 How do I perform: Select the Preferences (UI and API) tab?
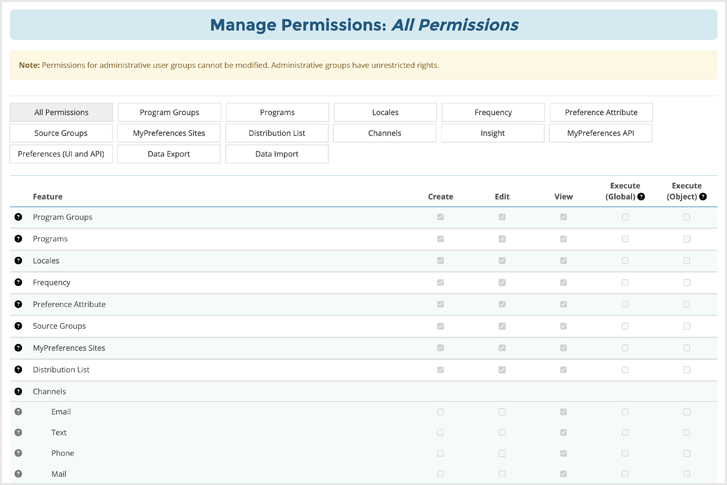pos(61,154)
